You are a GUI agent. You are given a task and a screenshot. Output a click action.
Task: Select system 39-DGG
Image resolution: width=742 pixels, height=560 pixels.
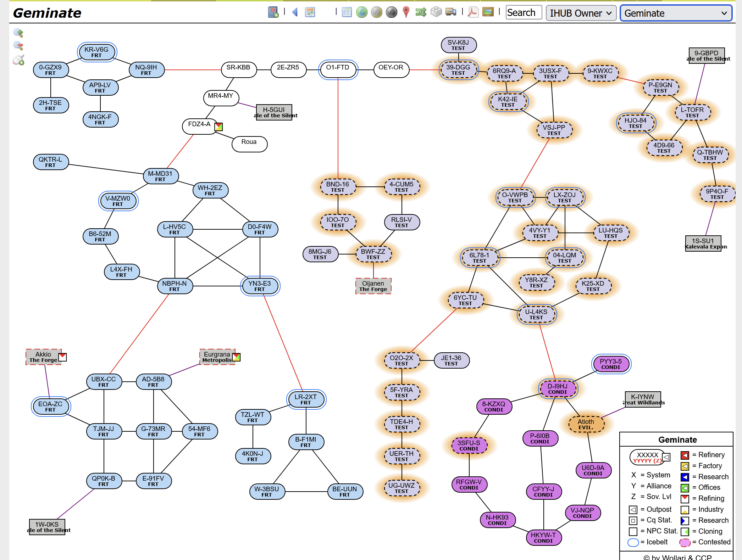pyautogui.click(x=459, y=70)
